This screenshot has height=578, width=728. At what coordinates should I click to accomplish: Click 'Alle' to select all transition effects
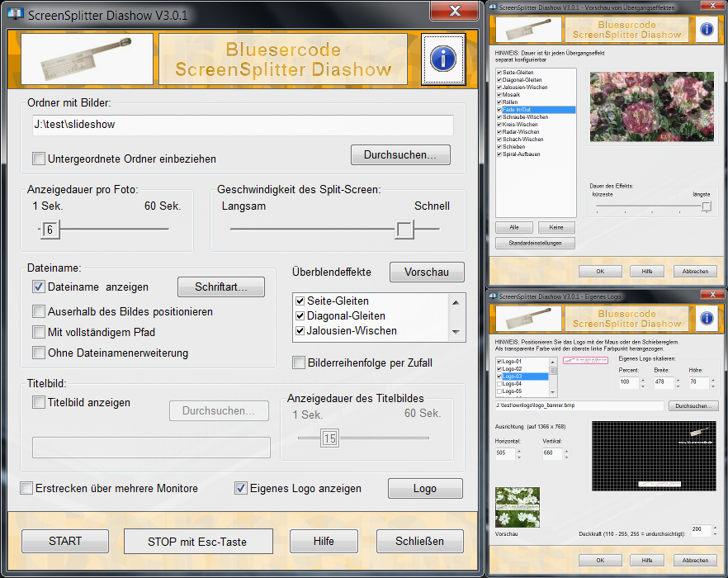coord(514,227)
